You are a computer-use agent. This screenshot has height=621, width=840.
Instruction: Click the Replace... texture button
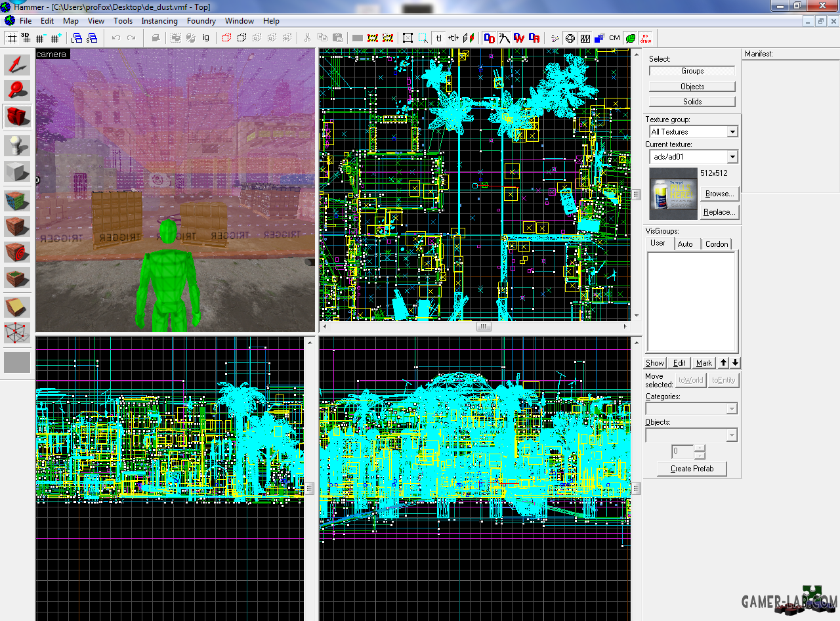719,212
